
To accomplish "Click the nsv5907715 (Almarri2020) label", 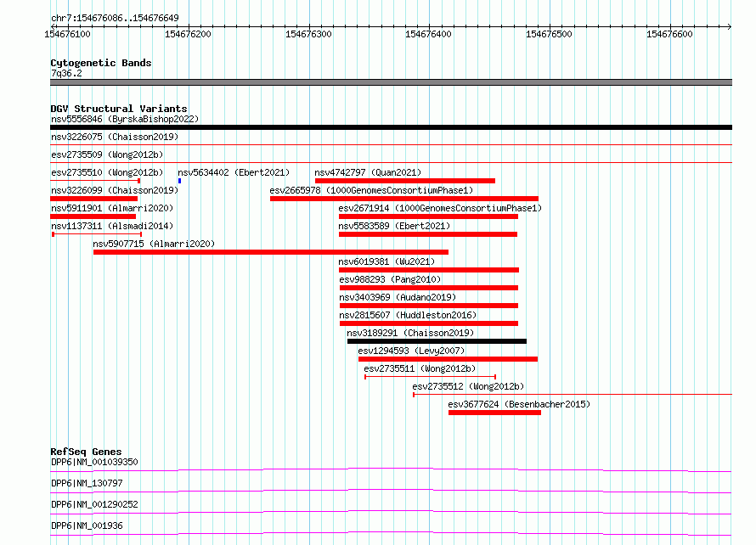I will (x=154, y=244).
